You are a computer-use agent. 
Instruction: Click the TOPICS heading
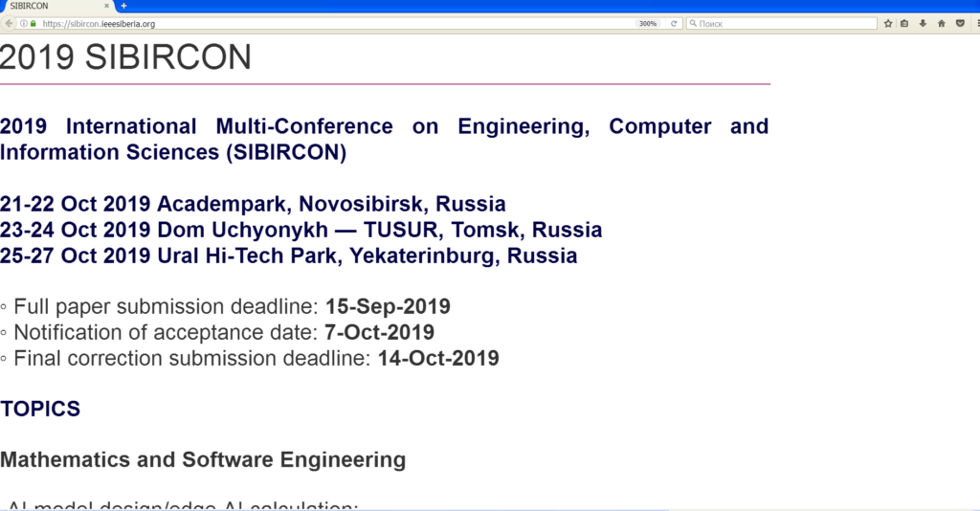click(40, 410)
